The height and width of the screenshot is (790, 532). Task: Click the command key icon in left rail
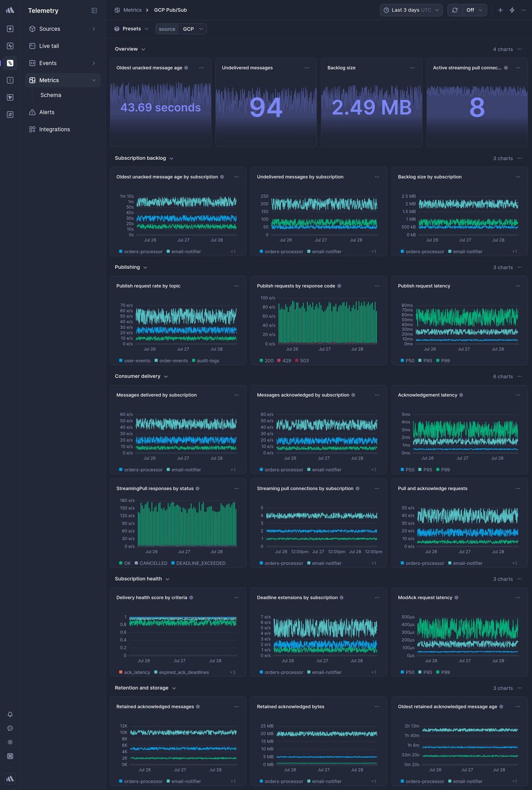point(10,756)
